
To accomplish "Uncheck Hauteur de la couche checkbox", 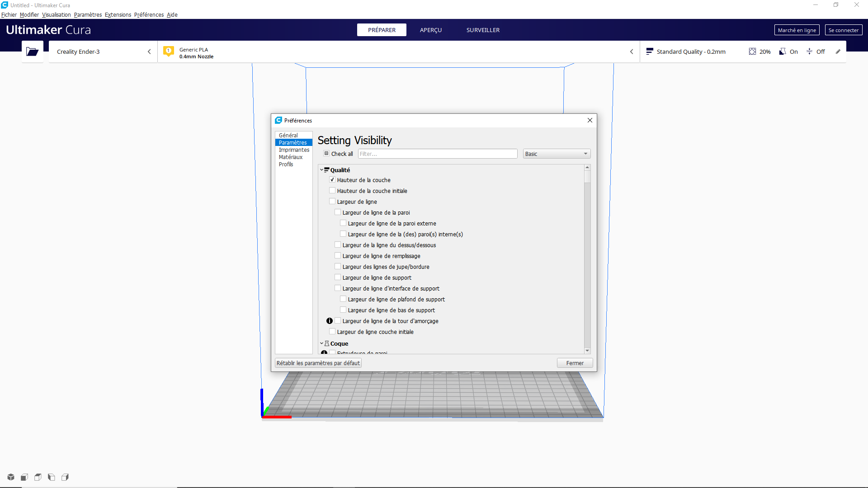I will coord(332,180).
